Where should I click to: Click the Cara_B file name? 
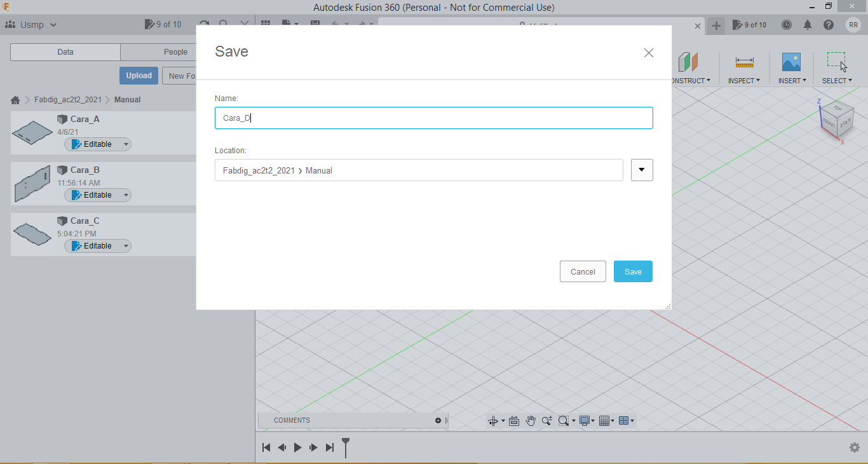[85, 170]
